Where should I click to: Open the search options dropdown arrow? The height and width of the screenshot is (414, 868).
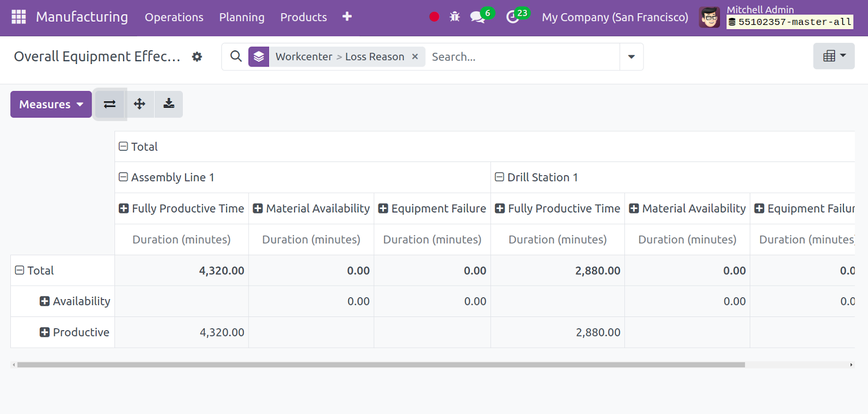point(631,57)
